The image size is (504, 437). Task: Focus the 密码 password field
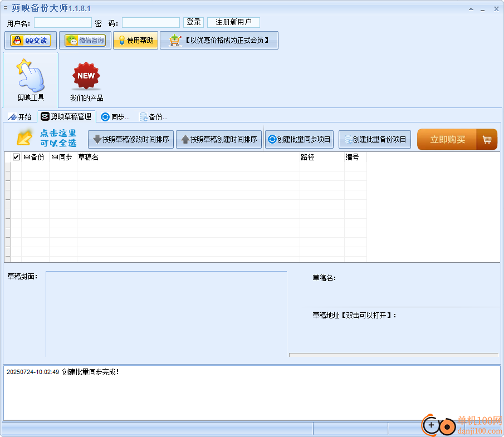151,22
